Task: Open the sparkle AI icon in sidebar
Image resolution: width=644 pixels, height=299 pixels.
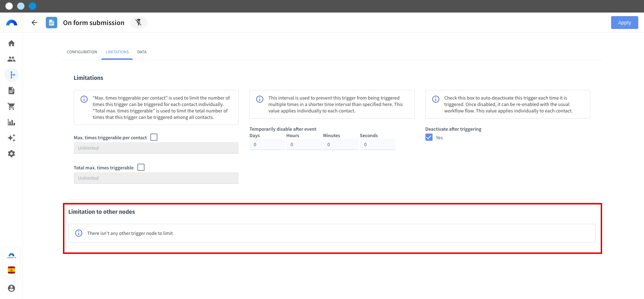Action: tap(11, 138)
